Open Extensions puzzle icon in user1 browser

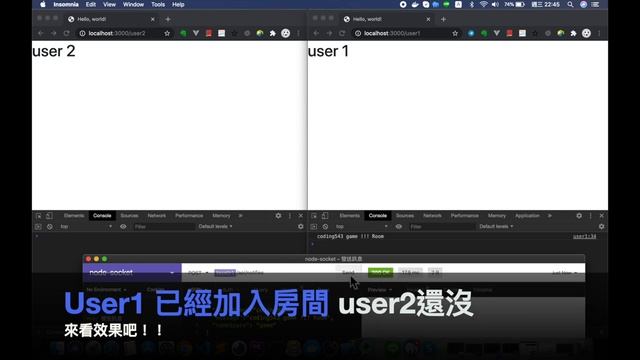573,33
